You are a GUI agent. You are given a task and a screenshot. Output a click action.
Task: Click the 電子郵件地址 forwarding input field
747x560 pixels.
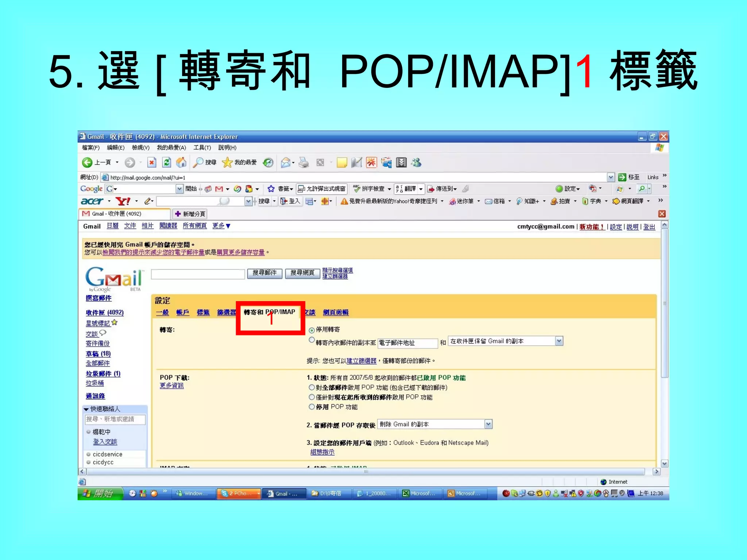[x=407, y=343]
